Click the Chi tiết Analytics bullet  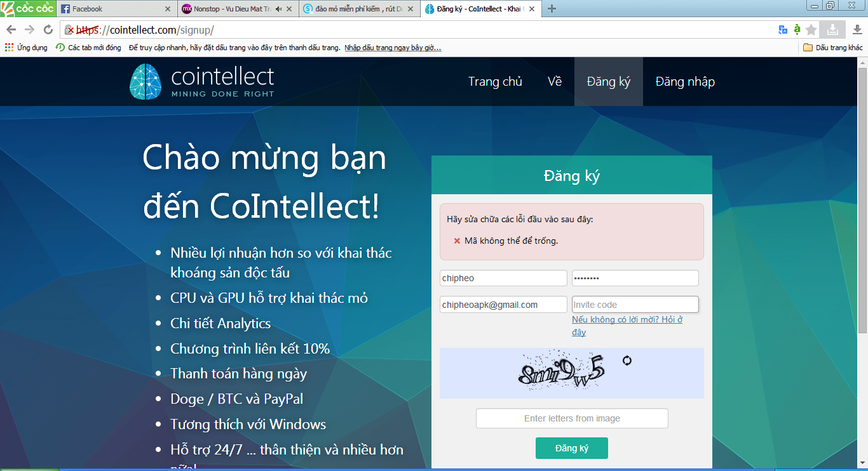(x=220, y=323)
